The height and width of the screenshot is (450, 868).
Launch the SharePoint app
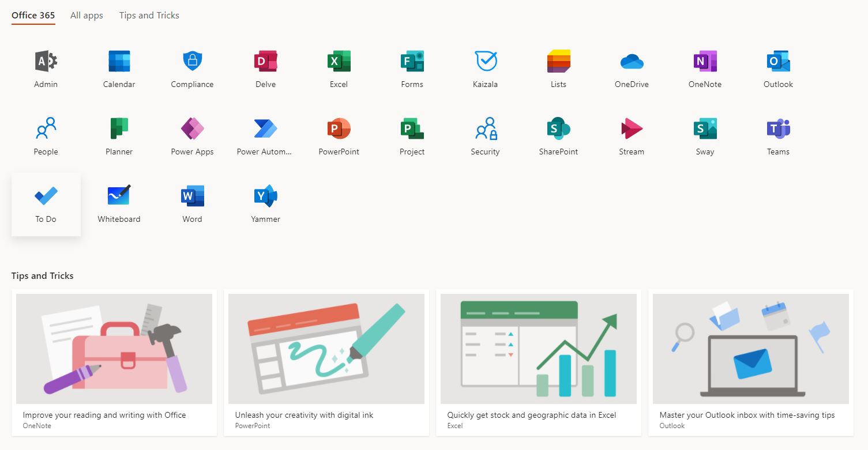pos(558,128)
